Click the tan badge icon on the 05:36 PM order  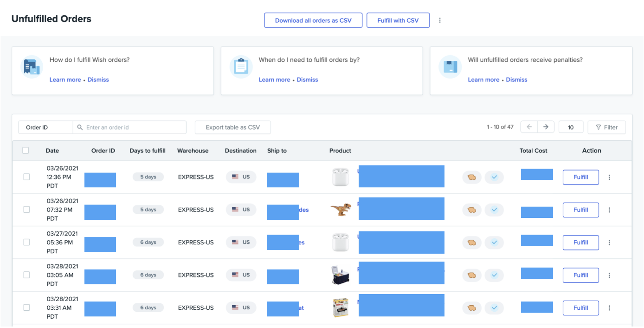coord(472,243)
